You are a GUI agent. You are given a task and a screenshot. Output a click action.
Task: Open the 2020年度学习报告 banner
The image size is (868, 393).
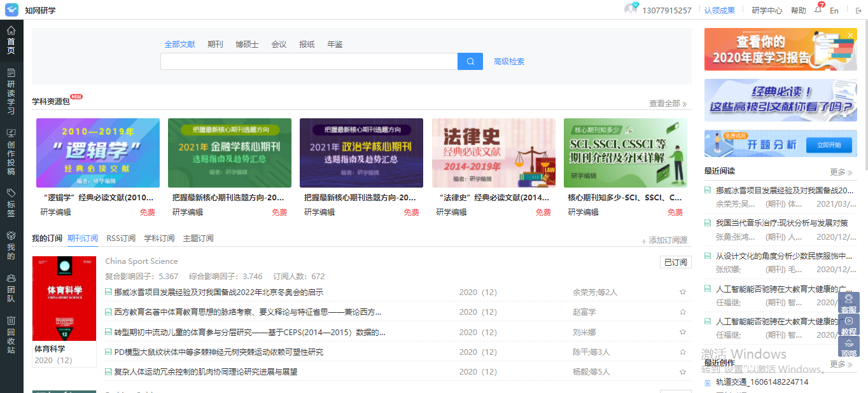[780, 49]
